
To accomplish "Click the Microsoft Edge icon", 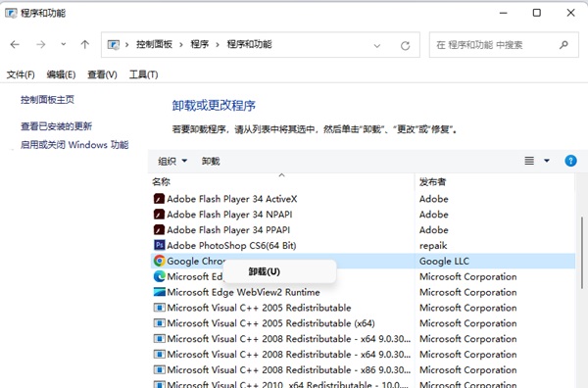I will [160, 276].
